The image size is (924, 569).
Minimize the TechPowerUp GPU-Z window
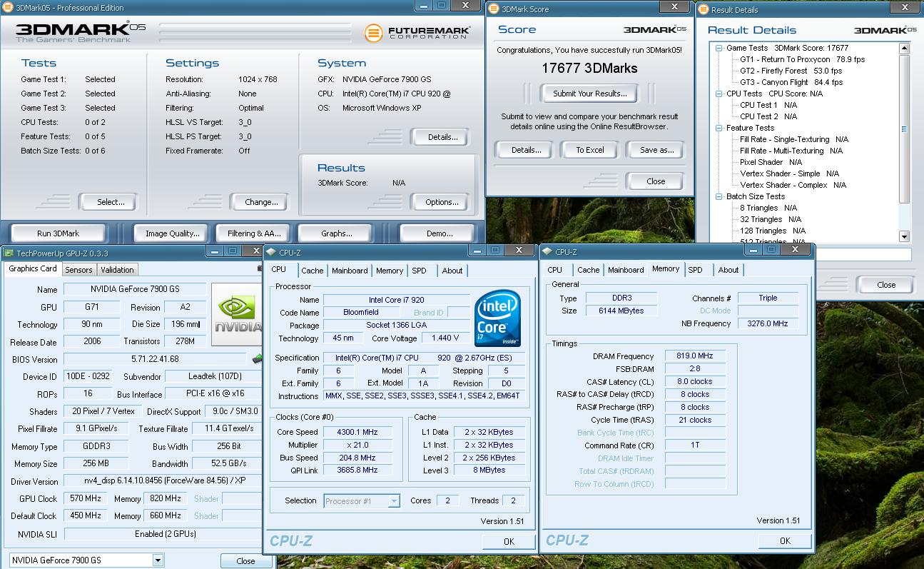pos(213,251)
